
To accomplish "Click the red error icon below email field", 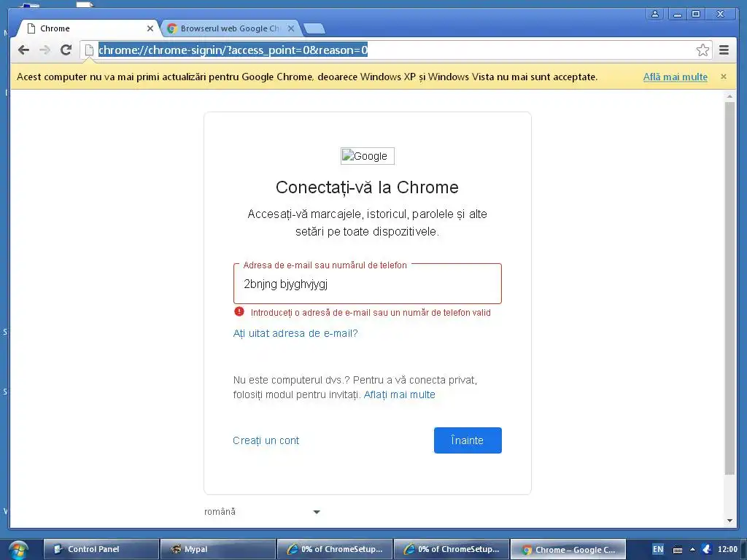I will 239,312.
